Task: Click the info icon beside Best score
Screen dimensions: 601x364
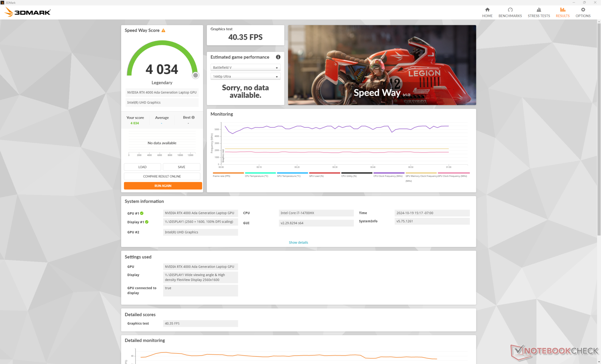Action: point(193,118)
